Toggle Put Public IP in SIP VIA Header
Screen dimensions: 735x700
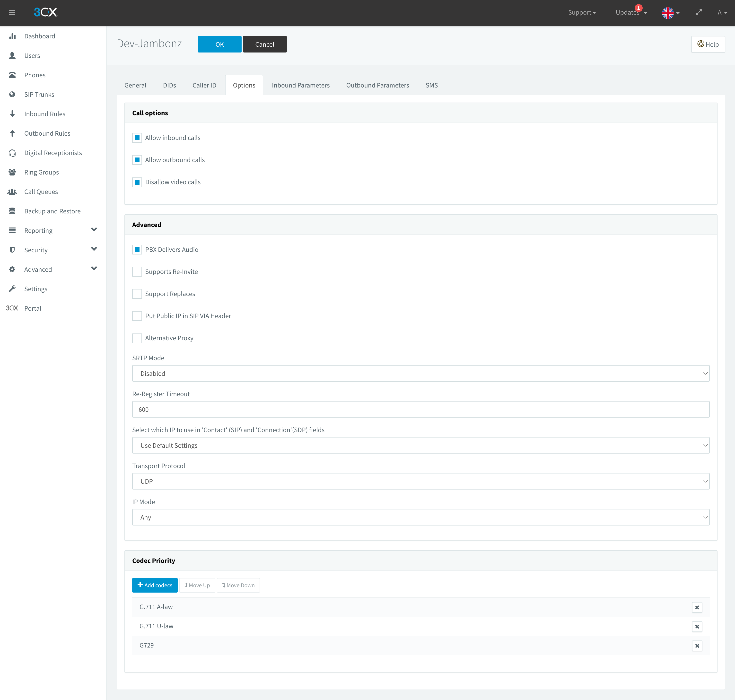tap(137, 316)
